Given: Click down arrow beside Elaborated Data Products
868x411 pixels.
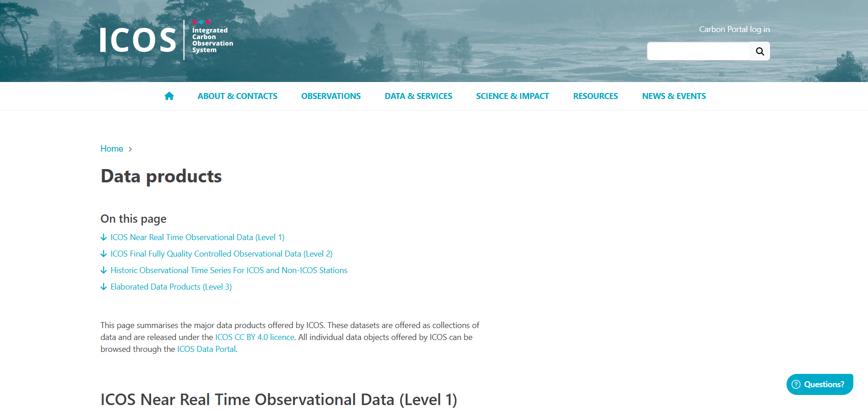Looking at the screenshot, I should (x=103, y=287).
